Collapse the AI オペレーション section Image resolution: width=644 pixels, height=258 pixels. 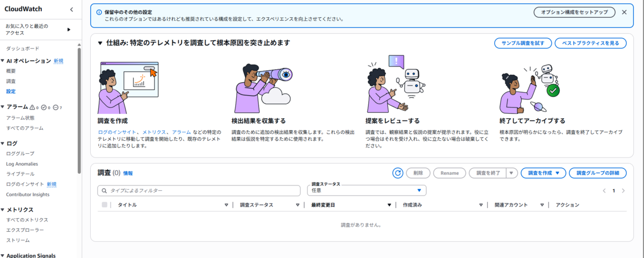[3, 61]
